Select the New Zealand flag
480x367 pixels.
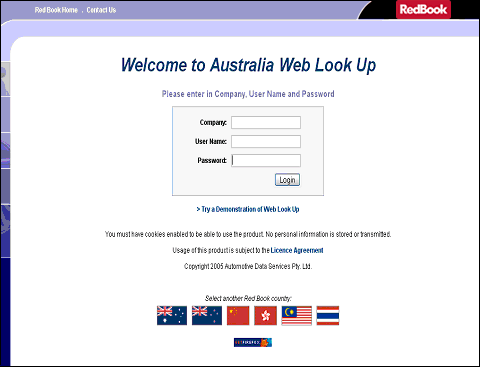point(207,315)
